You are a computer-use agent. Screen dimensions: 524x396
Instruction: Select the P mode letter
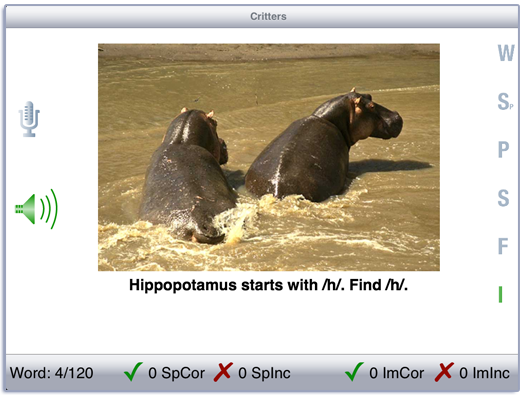(503, 149)
